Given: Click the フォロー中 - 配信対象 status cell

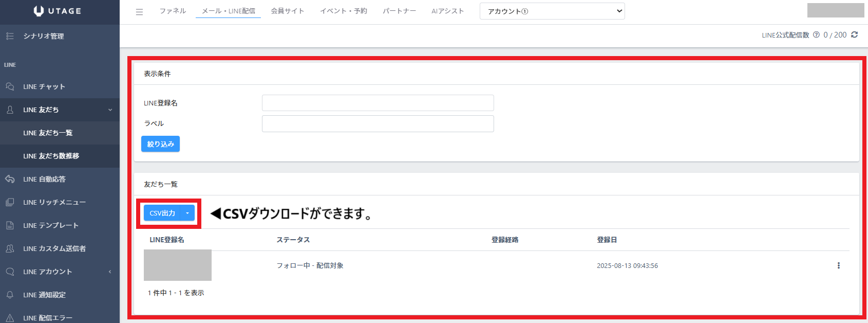Looking at the screenshot, I should tap(310, 265).
